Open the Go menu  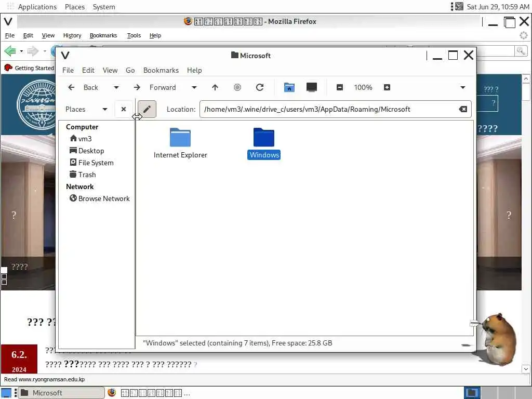tap(130, 70)
